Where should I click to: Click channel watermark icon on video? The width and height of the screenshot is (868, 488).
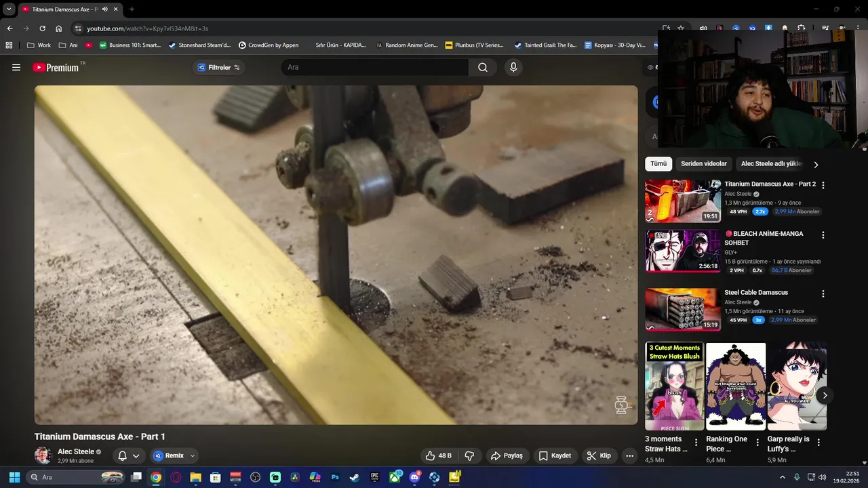622,405
